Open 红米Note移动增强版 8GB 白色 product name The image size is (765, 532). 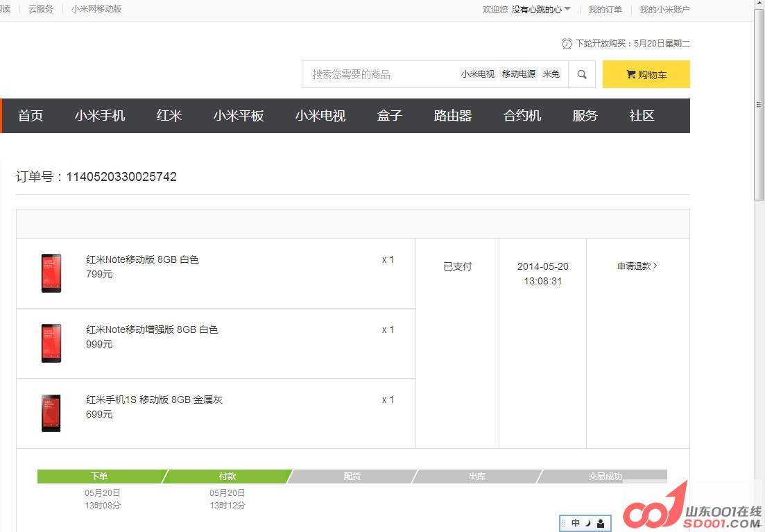point(152,329)
